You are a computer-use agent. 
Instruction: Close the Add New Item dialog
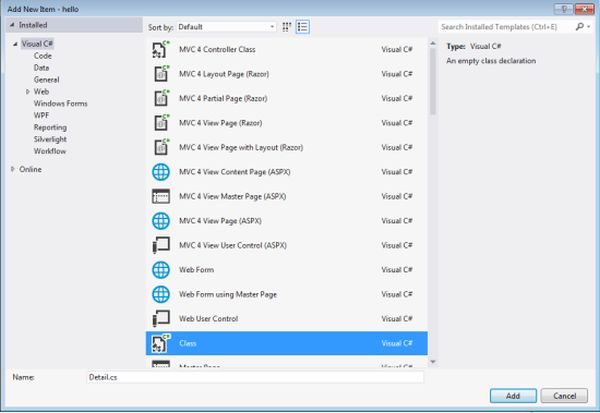(x=584, y=9)
